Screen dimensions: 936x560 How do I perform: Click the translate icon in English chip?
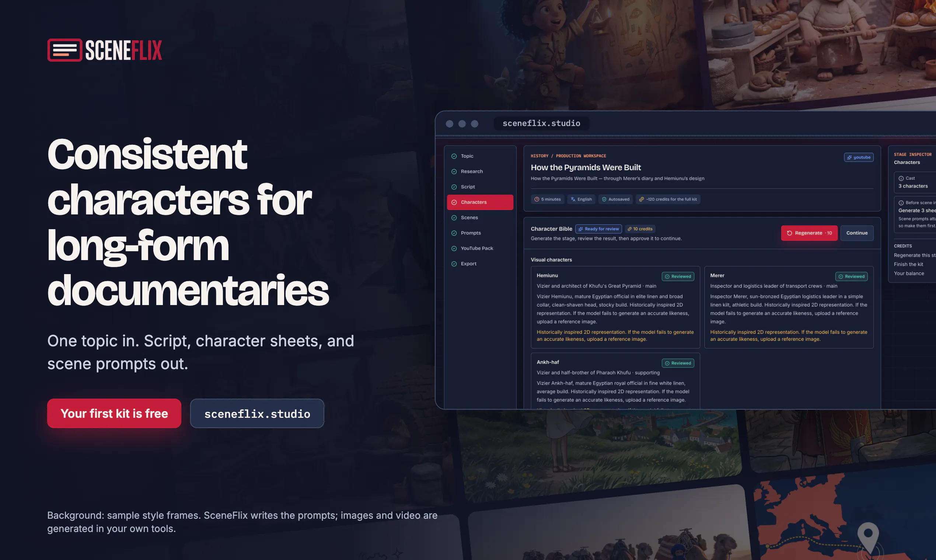coord(573,199)
